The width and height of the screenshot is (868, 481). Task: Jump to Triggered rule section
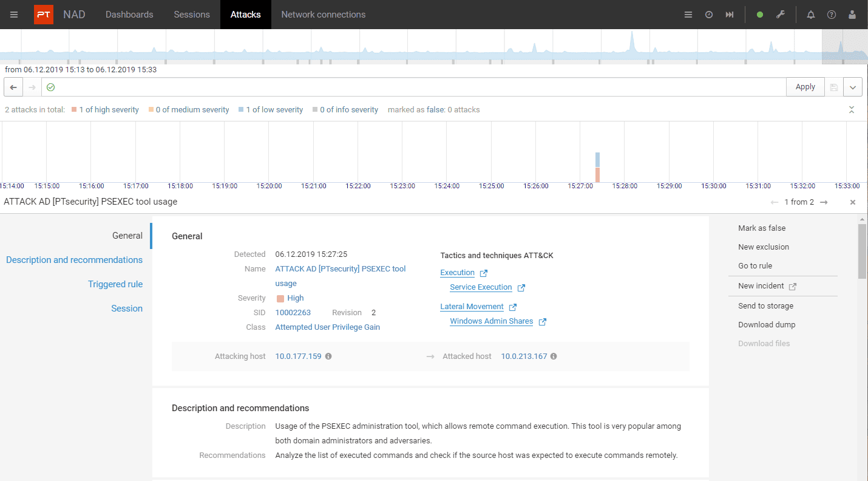coord(115,284)
